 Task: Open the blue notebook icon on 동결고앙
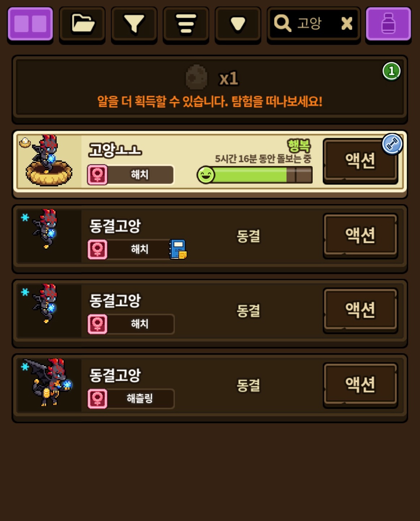point(178,249)
